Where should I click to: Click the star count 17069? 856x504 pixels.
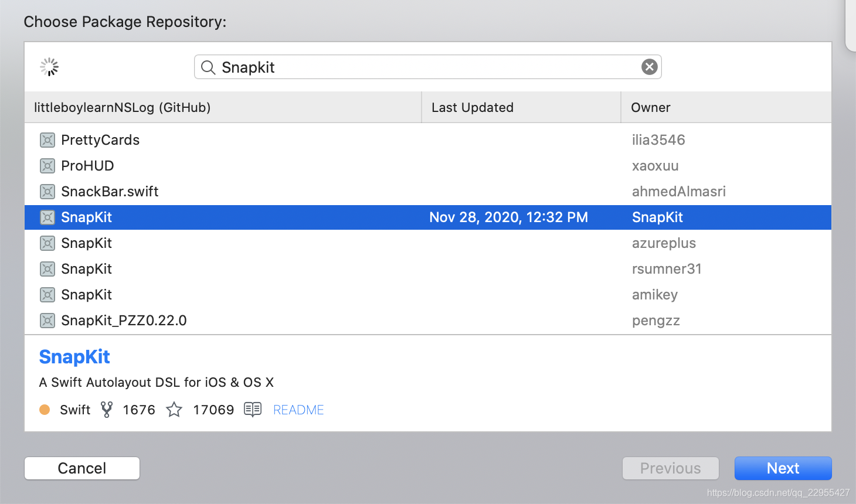pos(213,410)
